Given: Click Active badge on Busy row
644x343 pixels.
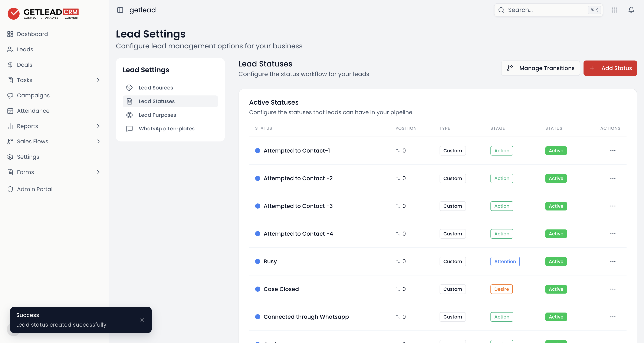Looking at the screenshot, I should (556, 261).
